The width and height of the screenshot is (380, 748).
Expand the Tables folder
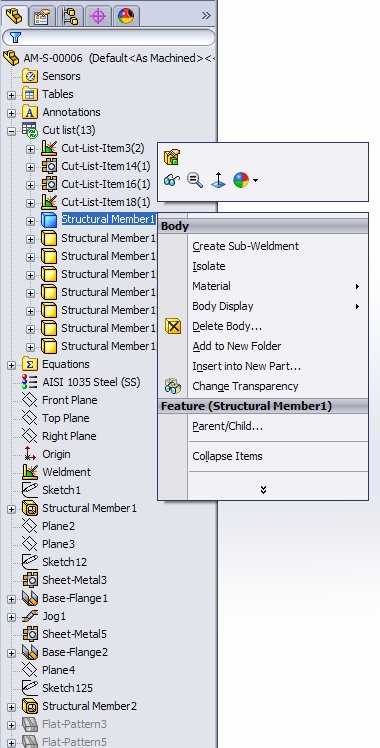click(11, 95)
